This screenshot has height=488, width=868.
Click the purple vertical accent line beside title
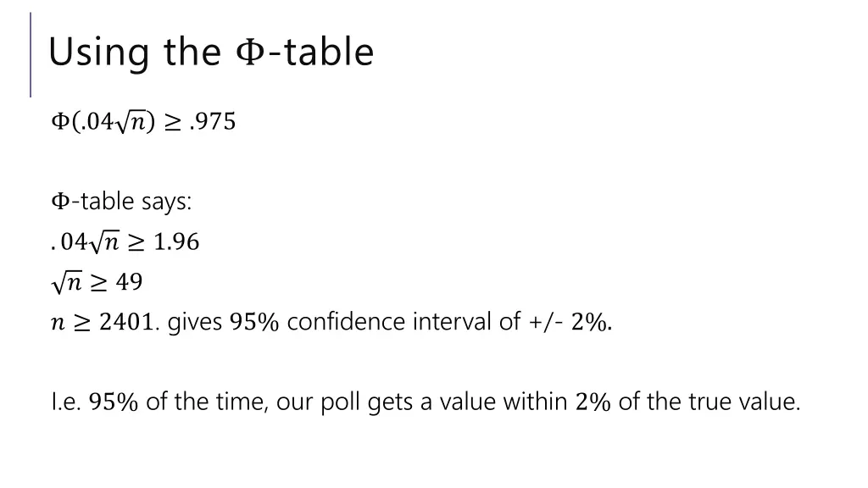[x=31, y=55]
